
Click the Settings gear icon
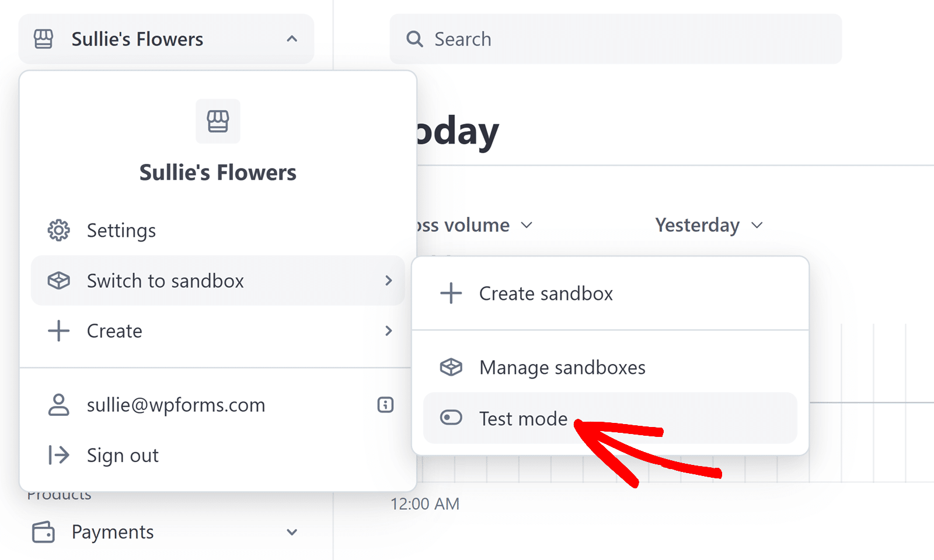[x=58, y=230]
